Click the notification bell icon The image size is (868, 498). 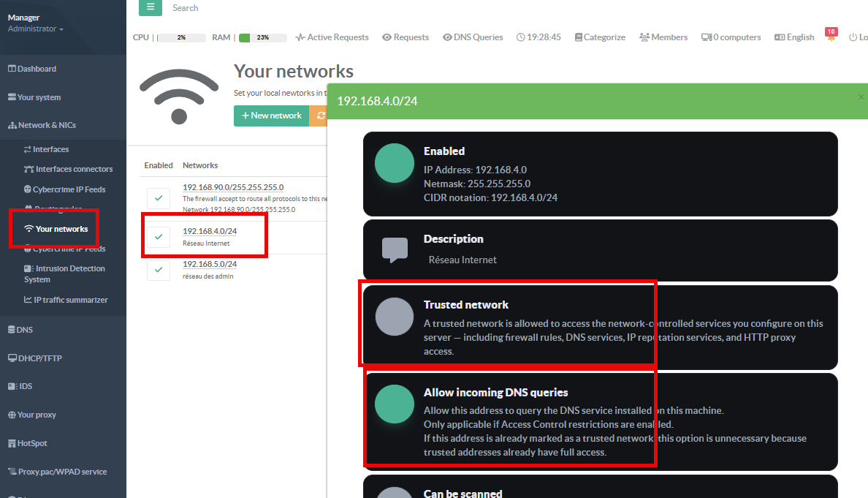[831, 37]
